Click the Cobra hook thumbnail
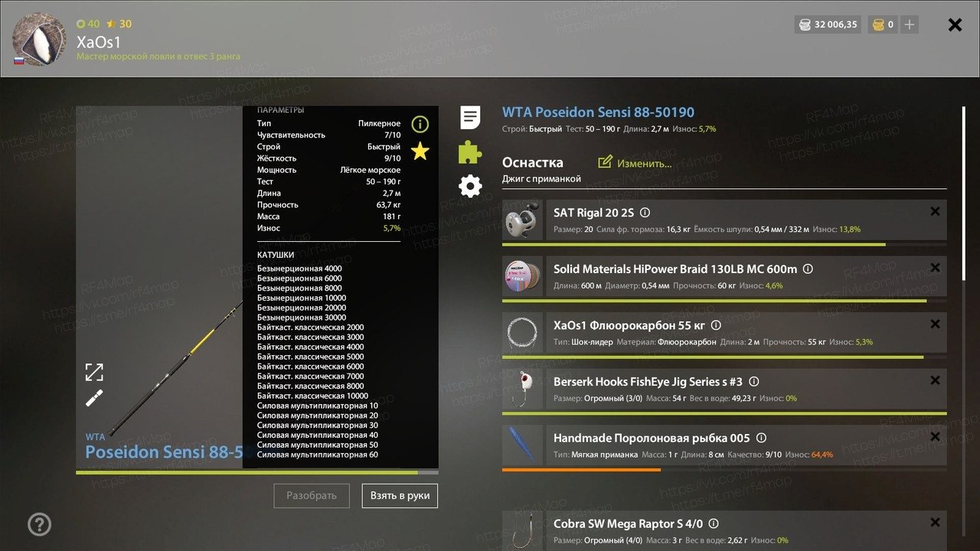Screen dimensions: 980x551 click(x=523, y=530)
